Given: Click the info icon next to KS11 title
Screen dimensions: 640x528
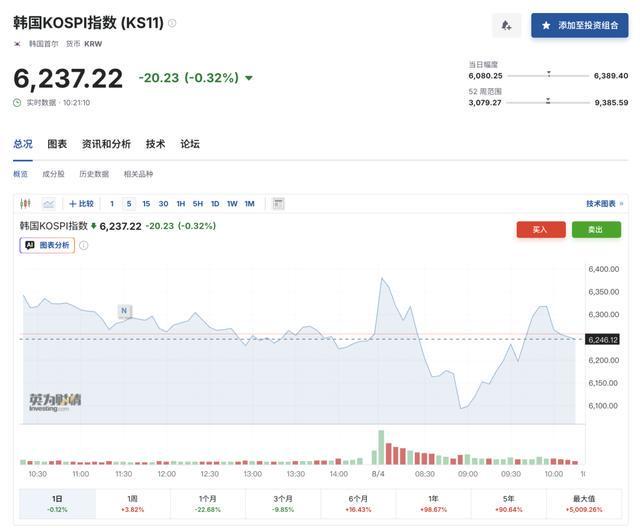Looking at the screenshot, I should tap(172, 23).
